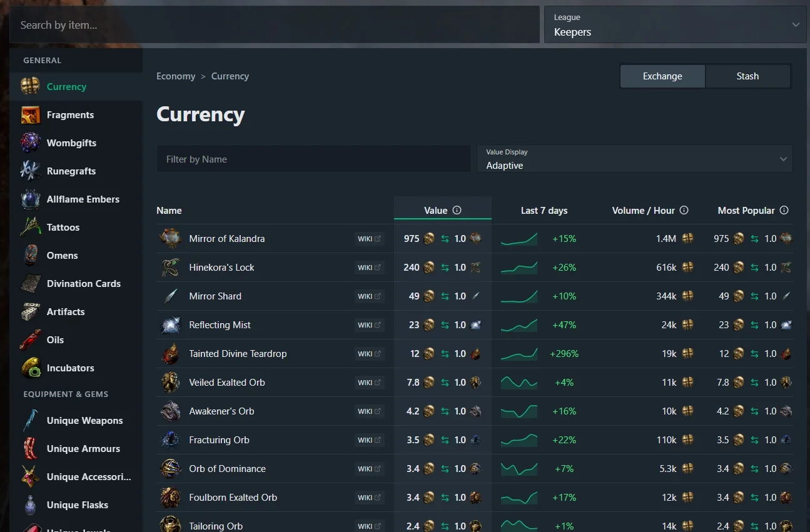Switch to Stash view toggle
The height and width of the screenshot is (532, 810).
[747, 76]
